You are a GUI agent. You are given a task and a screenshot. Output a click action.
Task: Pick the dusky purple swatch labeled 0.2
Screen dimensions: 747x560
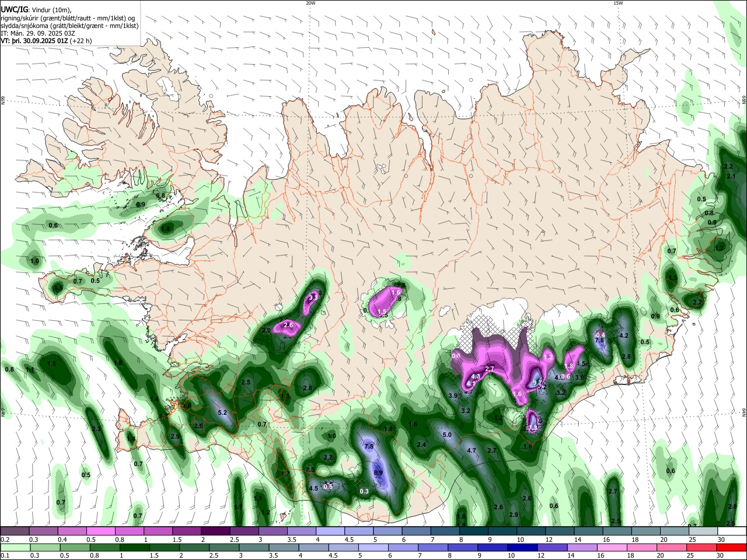click(15, 531)
